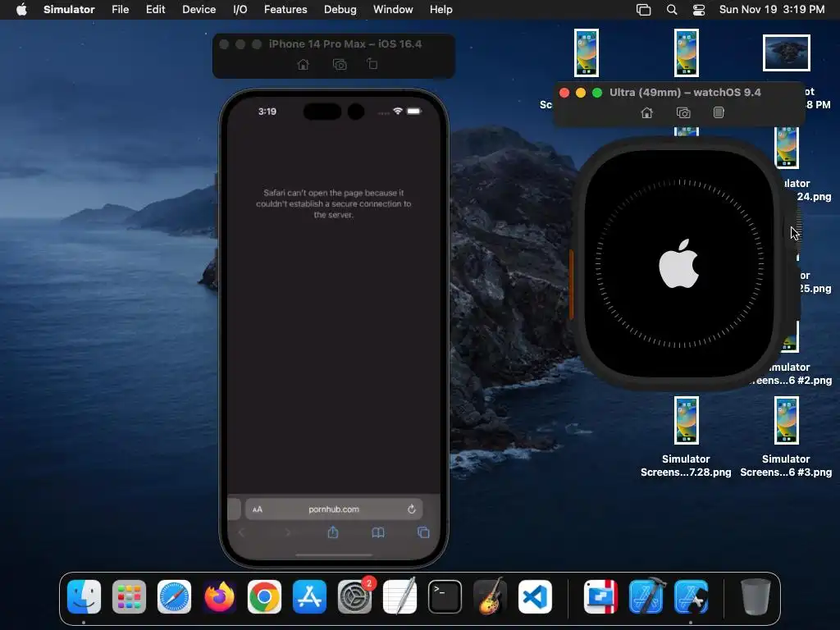
Task: Launch Firefox from the Dock
Action: [x=219, y=596]
